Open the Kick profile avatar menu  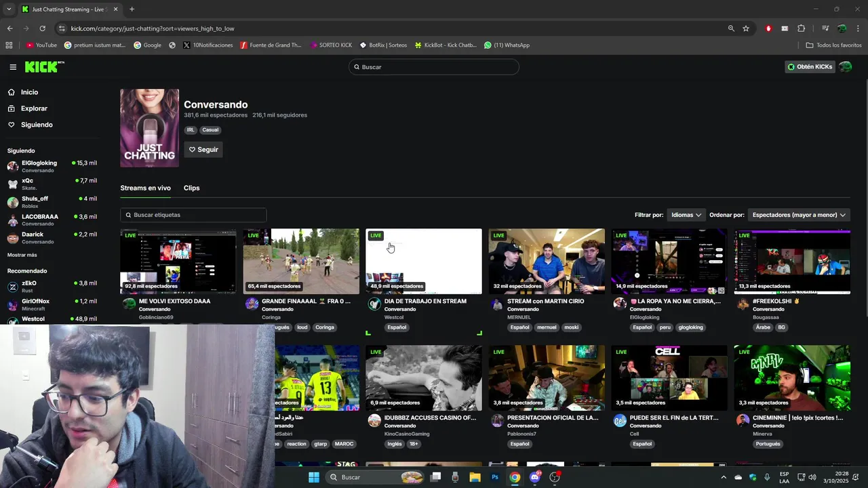click(845, 66)
